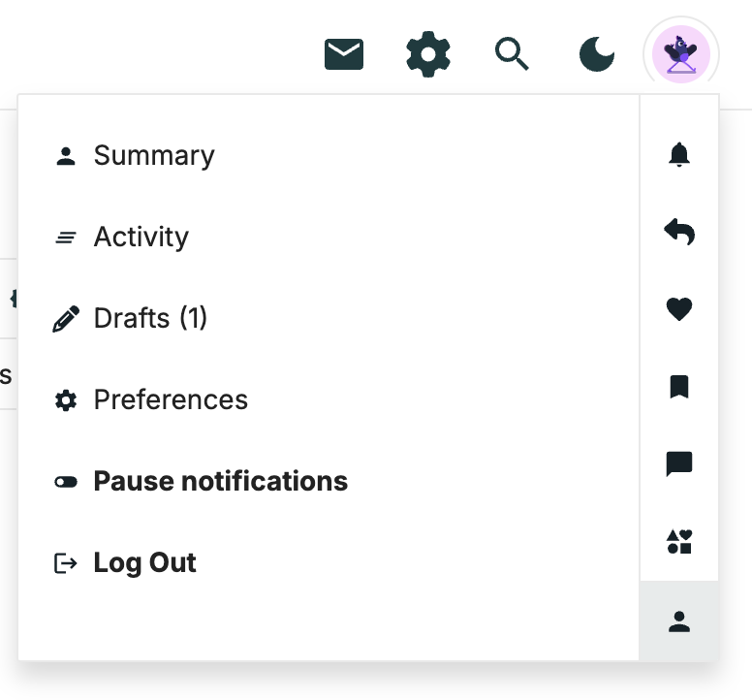
Task: Open the admin settings gear icon
Action: tap(427, 54)
